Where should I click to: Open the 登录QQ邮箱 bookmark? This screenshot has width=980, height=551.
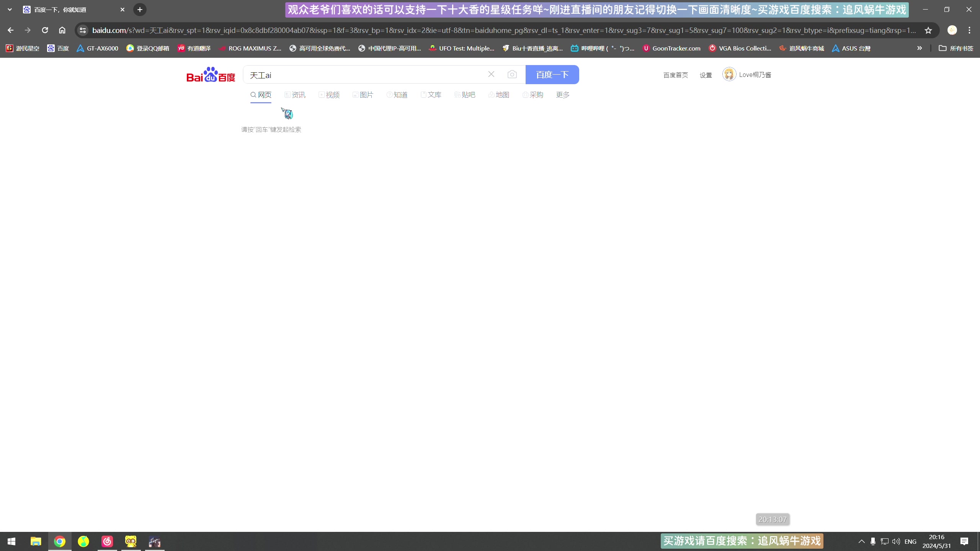point(148,48)
